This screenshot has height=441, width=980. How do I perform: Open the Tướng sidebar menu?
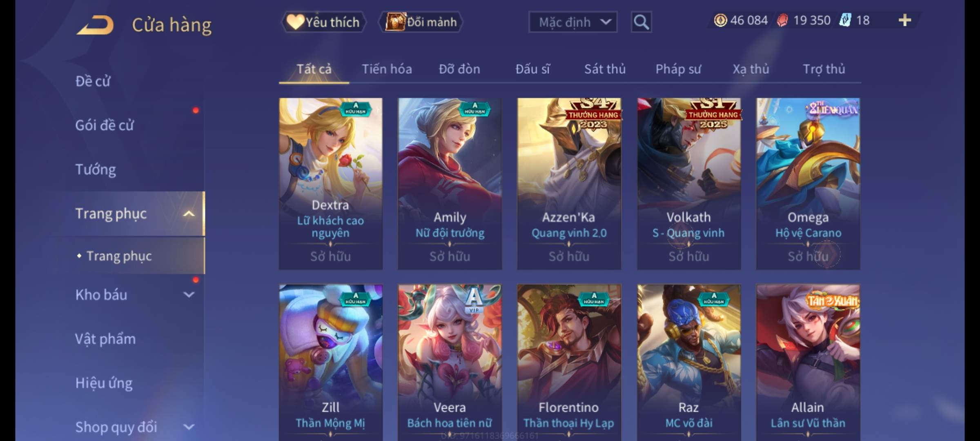(96, 169)
